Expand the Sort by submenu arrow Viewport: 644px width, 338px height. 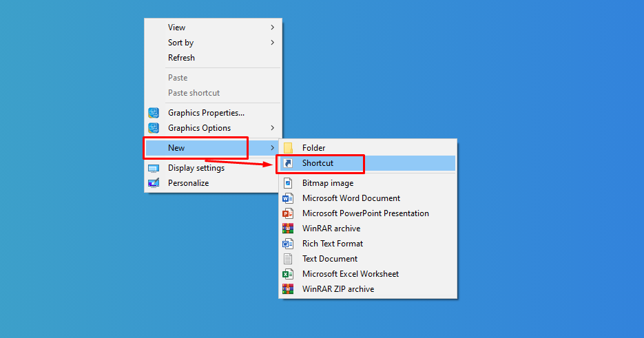pos(273,43)
